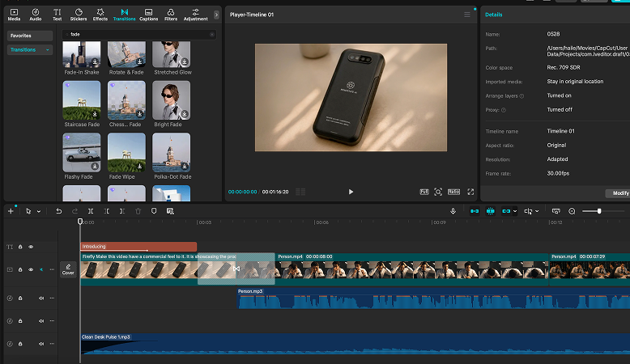This screenshot has width=630, height=364.
Task: Download the Chess... Fade transition
Action: tap(139, 114)
